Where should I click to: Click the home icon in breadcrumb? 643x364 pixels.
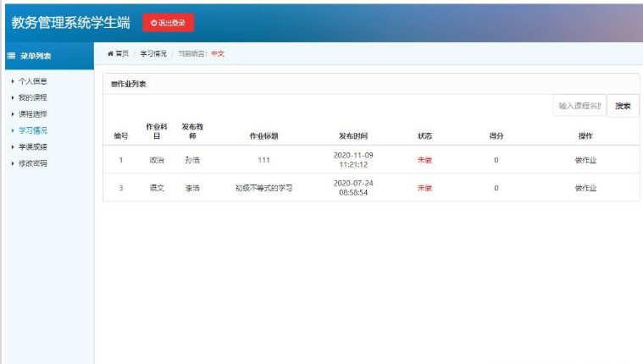tap(110, 53)
